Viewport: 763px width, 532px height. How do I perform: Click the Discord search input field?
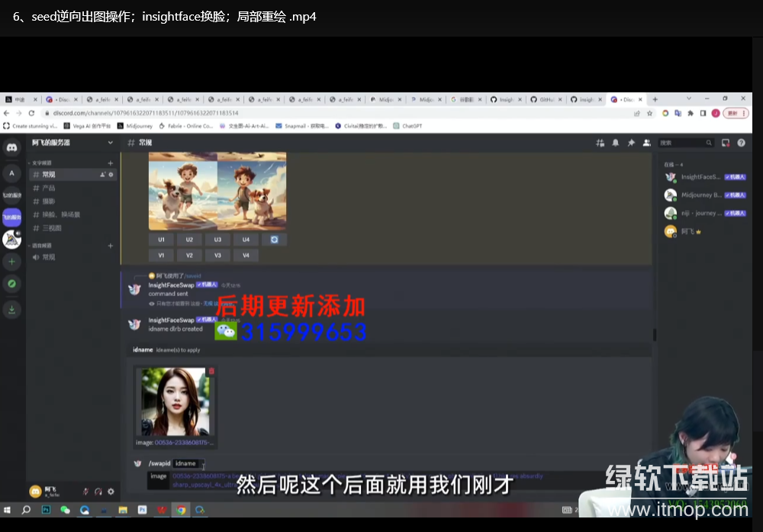tap(683, 143)
